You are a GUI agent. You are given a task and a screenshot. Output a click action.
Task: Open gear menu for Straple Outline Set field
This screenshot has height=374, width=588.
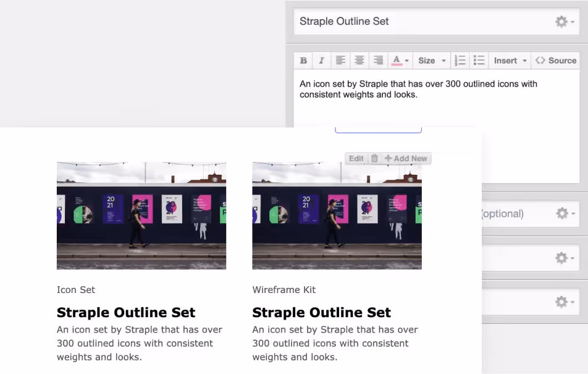(565, 22)
